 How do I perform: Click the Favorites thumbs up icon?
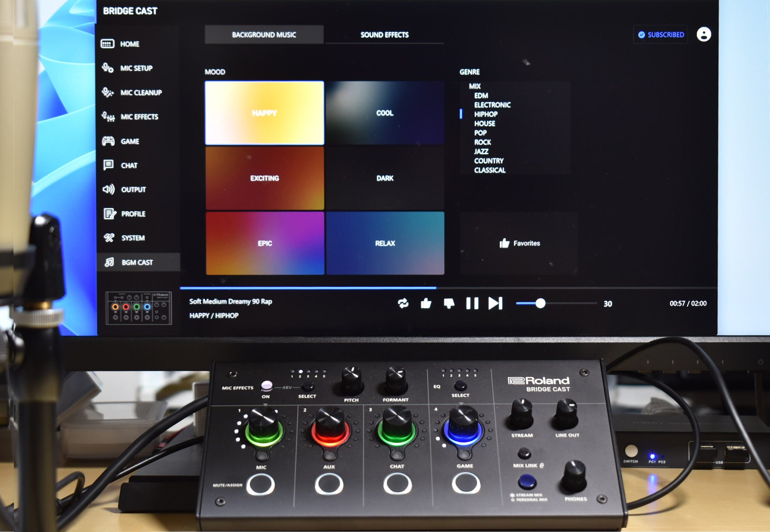click(504, 243)
